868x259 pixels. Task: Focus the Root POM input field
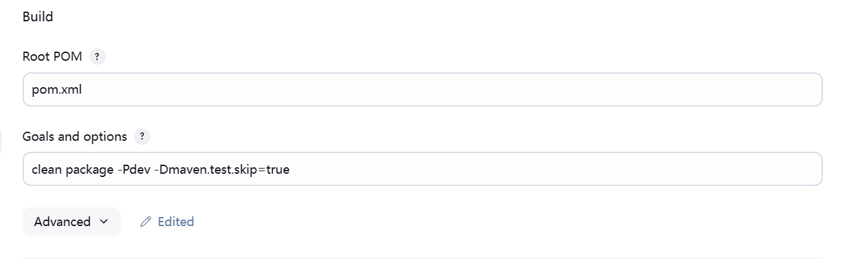point(422,90)
